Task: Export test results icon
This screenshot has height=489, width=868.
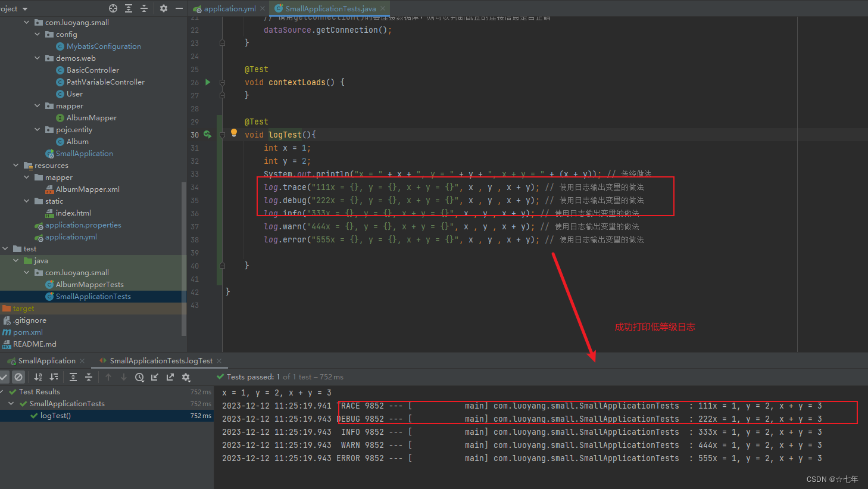Action: (x=170, y=377)
